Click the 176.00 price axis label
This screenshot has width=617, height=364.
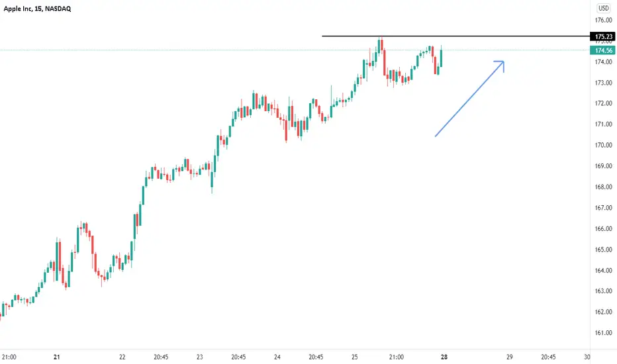click(x=603, y=20)
